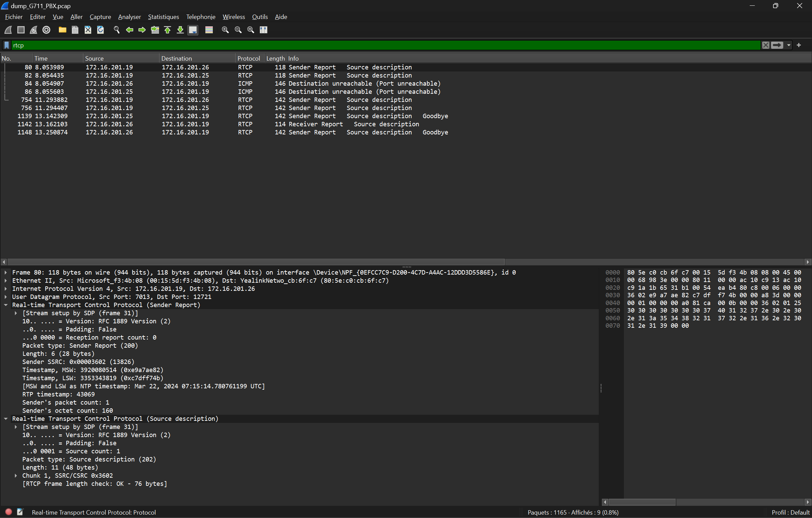Reload this capture file icon
This screenshot has width=812, height=518.
(x=100, y=30)
